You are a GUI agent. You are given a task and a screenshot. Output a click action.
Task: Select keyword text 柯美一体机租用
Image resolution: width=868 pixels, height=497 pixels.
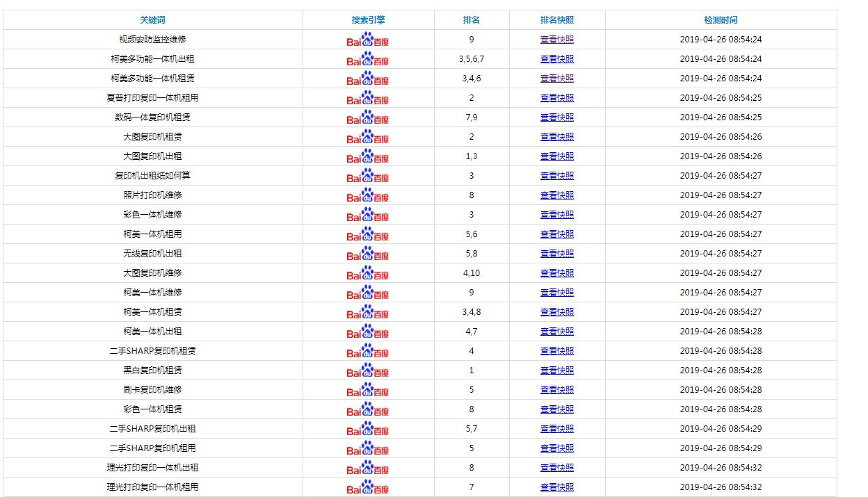tap(152, 234)
